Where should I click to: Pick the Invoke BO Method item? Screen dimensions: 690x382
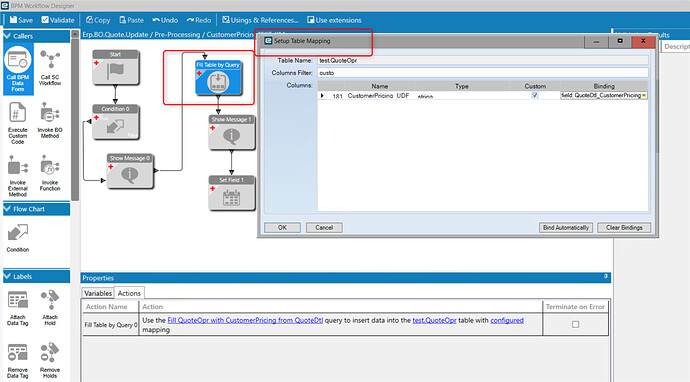pos(50,120)
